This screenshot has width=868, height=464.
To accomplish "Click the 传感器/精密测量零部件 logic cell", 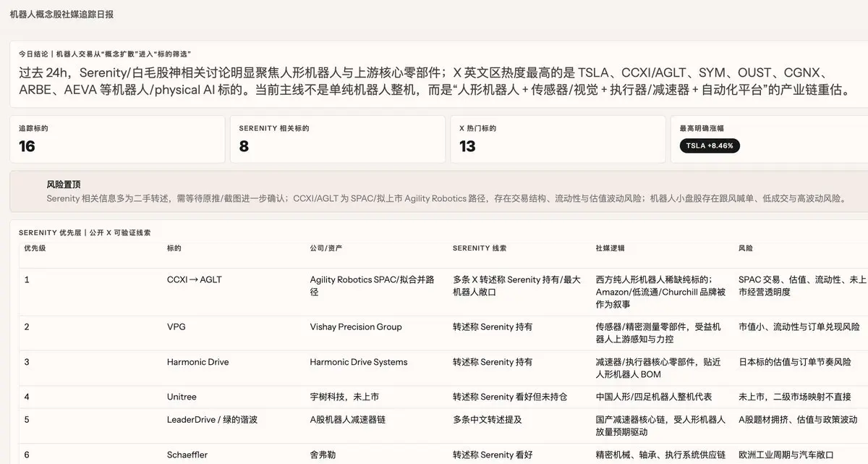I will coord(658,333).
